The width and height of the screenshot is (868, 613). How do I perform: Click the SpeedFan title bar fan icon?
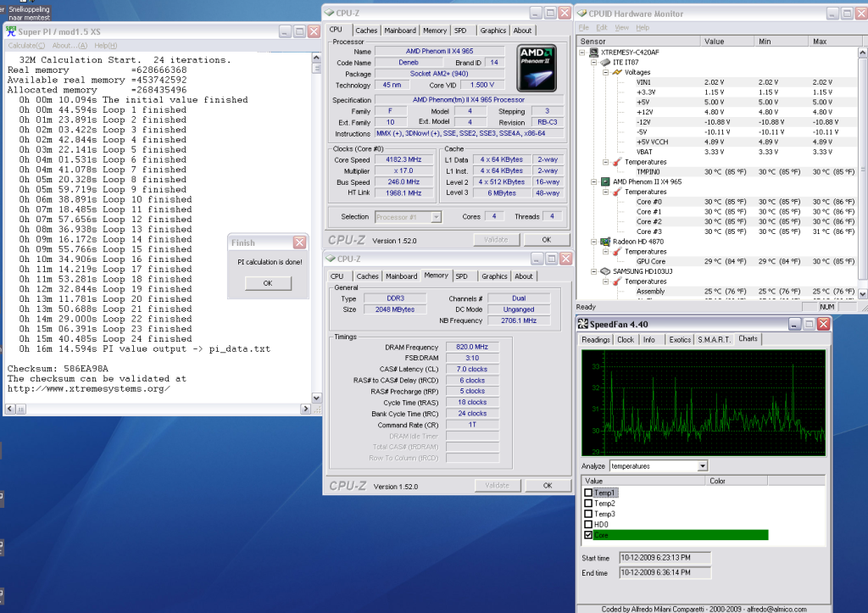click(x=584, y=324)
